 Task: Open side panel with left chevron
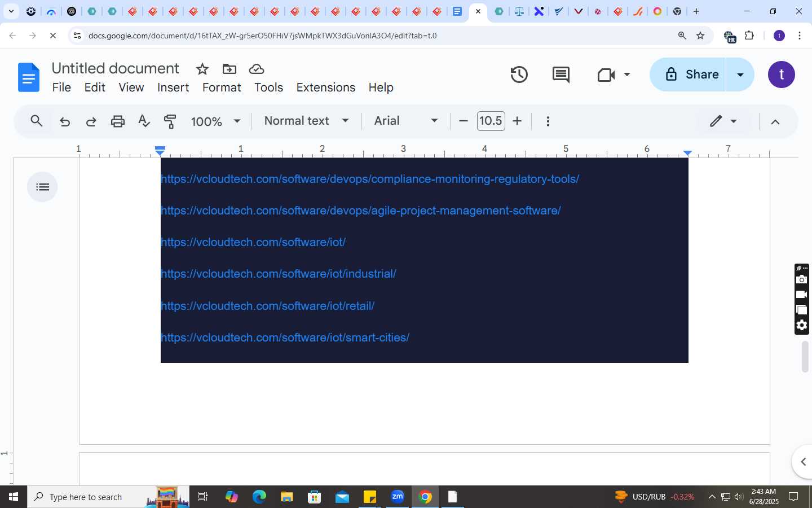[x=802, y=462]
